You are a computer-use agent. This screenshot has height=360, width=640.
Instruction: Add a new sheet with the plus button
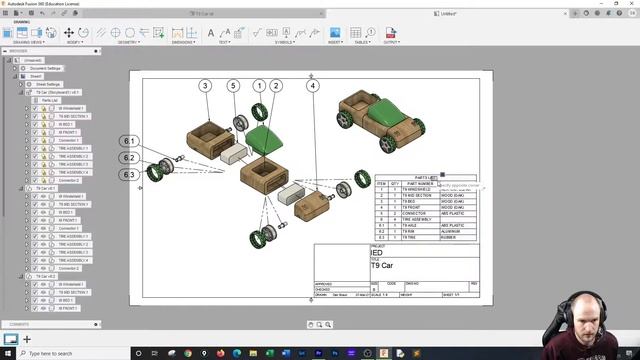(27, 339)
